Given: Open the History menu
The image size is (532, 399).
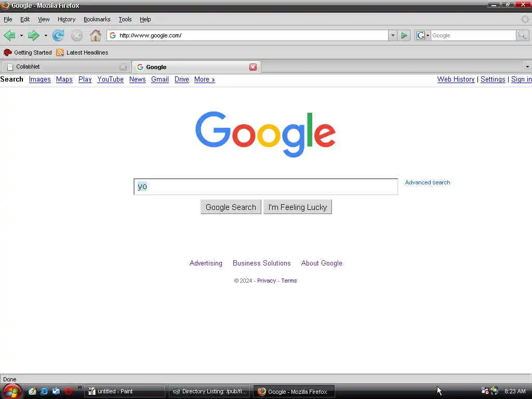Looking at the screenshot, I should (66, 19).
